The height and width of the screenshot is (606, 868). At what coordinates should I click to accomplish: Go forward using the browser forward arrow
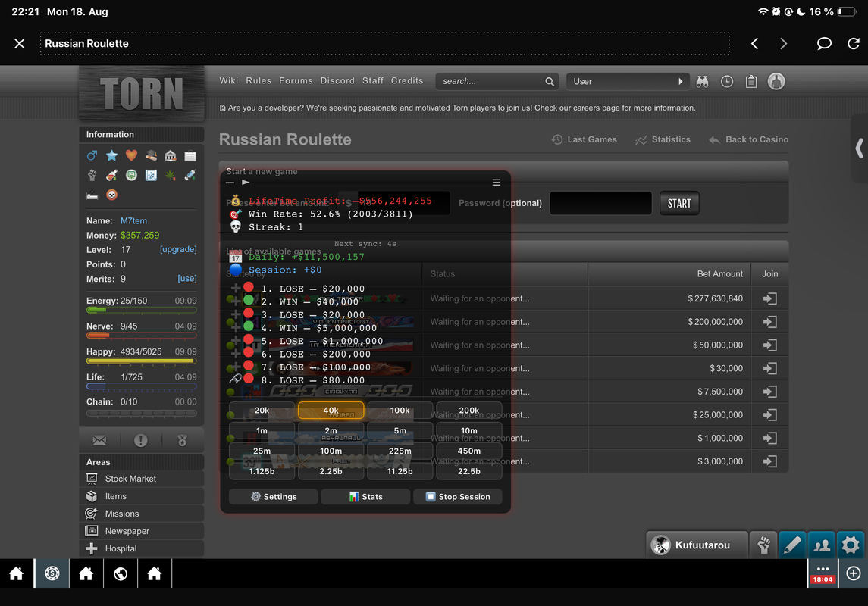coord(783,44)
